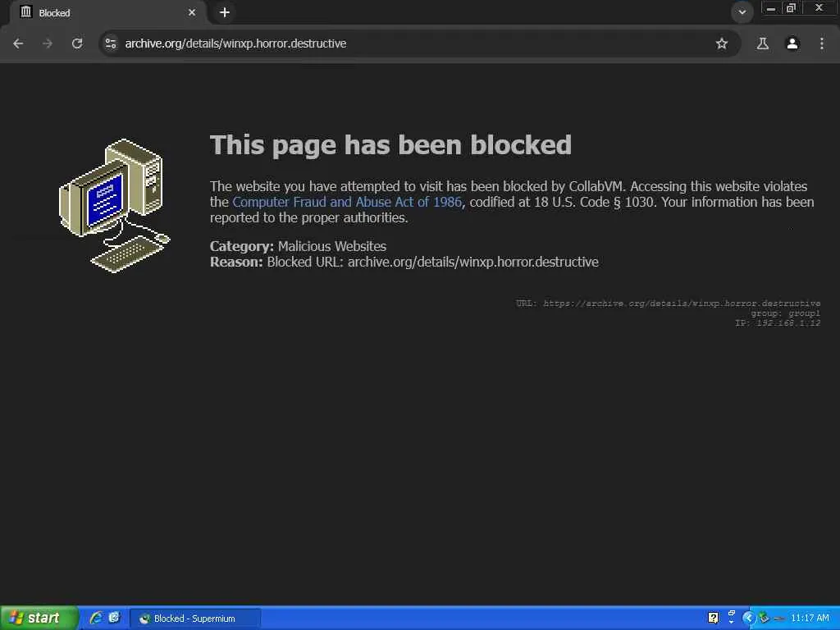Click the address bar URL field
840x630 pixels.
[x=418, y=43]
